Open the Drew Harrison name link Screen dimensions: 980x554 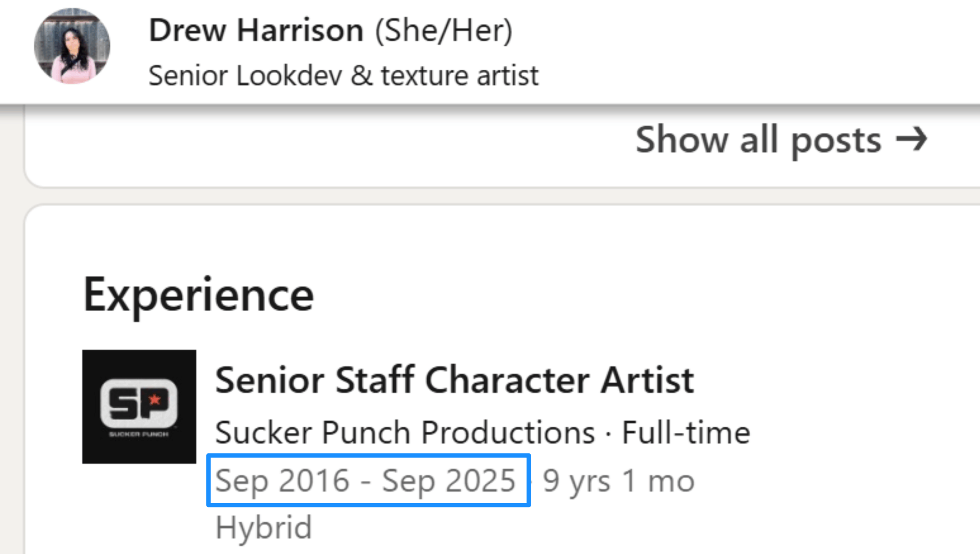click(256, 31)
